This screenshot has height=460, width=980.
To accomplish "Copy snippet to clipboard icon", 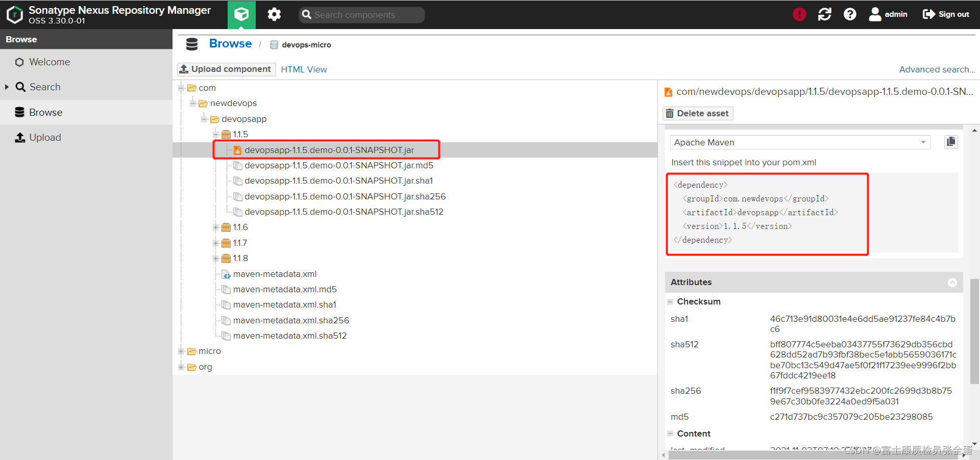I will tap(951, 142).
